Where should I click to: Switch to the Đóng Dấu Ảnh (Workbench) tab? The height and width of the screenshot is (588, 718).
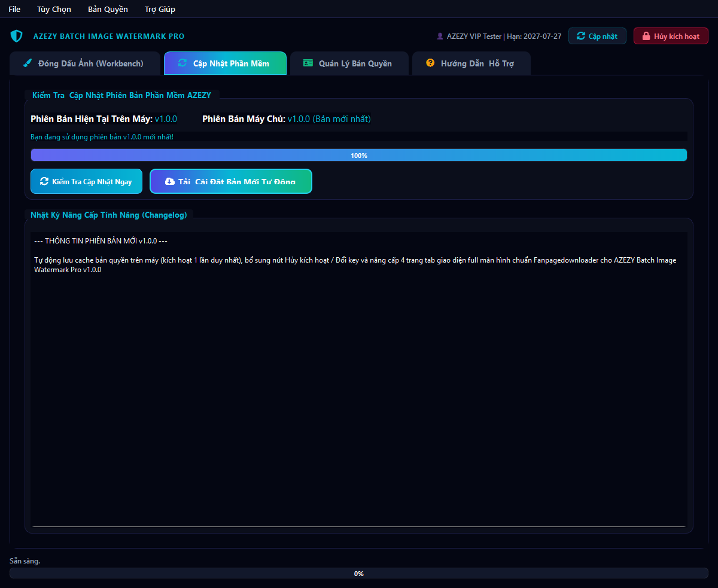point(85,63)
